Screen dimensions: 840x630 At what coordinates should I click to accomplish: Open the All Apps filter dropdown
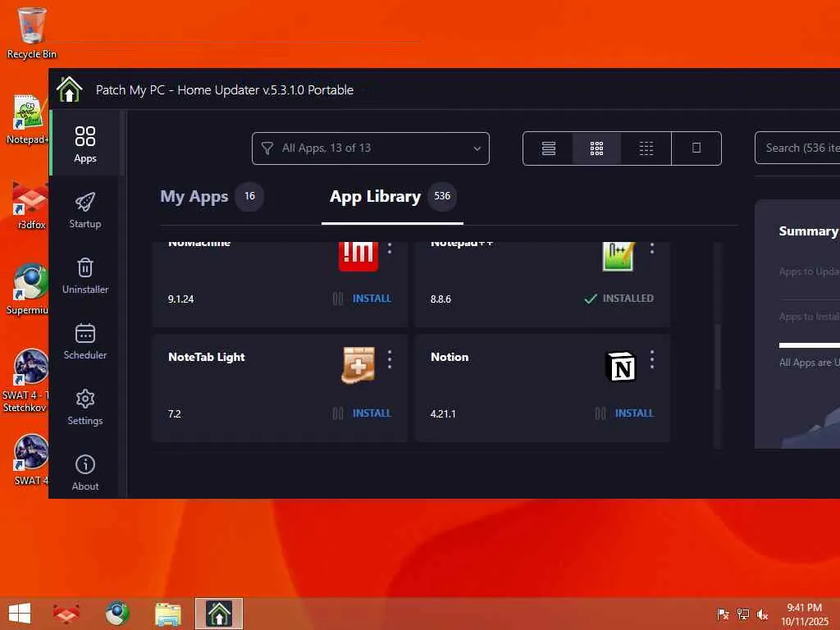click(x=370, y=148)
